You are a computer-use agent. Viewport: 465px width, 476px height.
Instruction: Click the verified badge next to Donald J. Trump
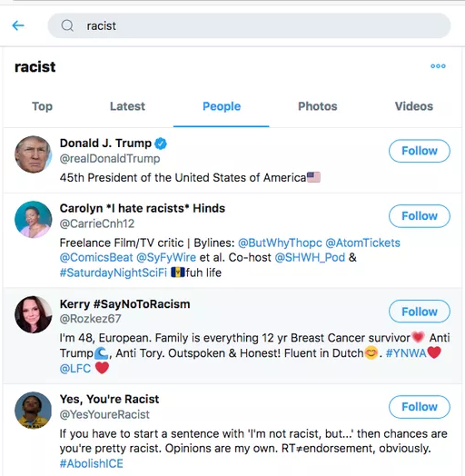(x=161, y=144)
